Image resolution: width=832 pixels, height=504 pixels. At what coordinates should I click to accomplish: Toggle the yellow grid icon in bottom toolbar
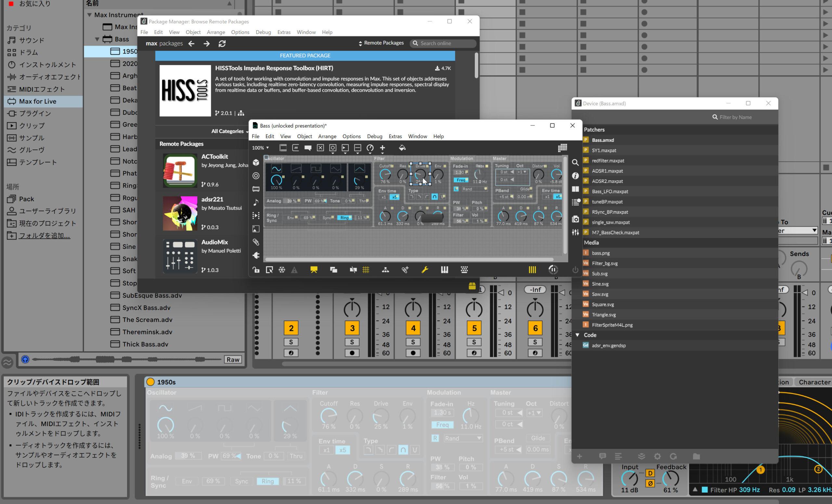pos(366,270)
